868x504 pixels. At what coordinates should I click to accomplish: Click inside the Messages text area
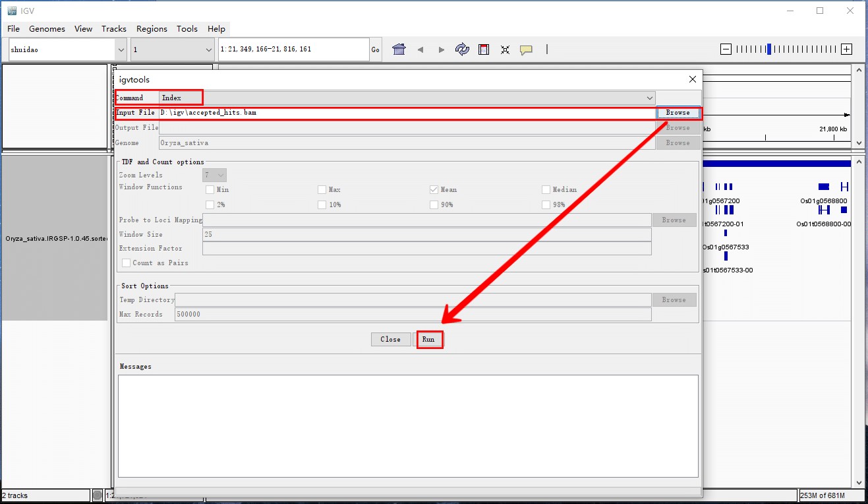click(x=408, y=426)
